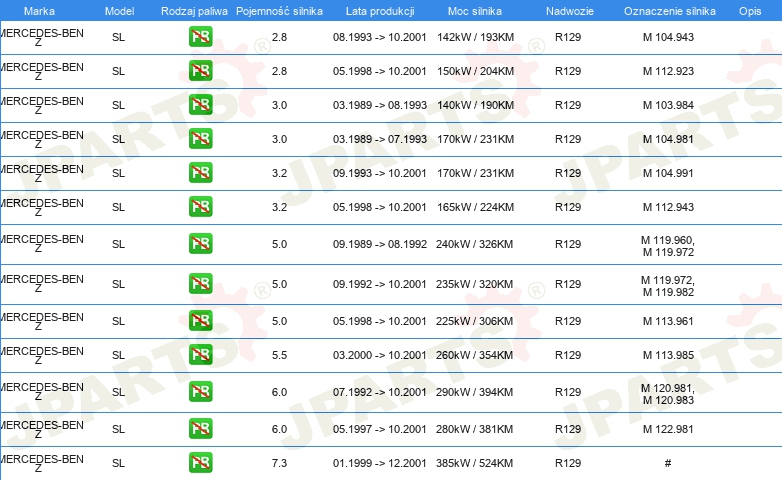This screenshot has width=782, height=480.
Task: Click the Marka column header
Action: [39, 11]
